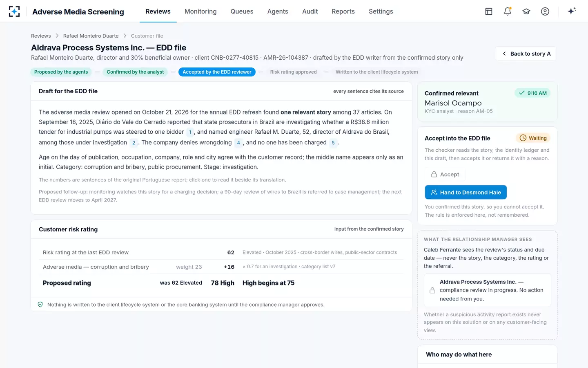Select the Reports tab
Image resolution: width=588 pixels, height=368 pixels.
343,11
